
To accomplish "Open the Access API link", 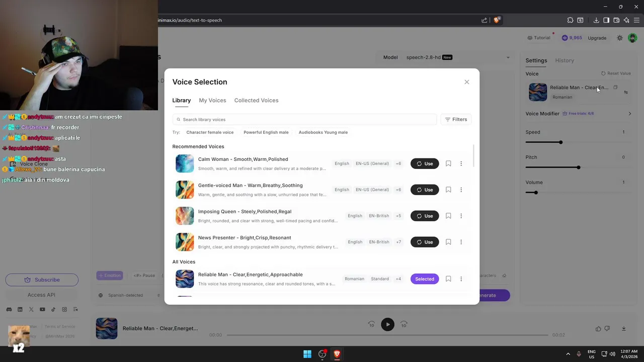I will (x=41, y=295).
